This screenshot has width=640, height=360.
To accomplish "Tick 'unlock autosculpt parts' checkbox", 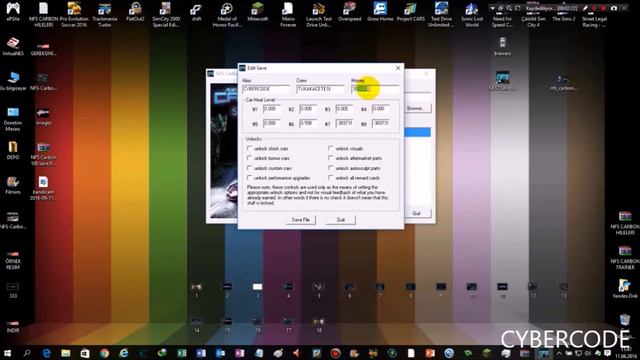I will click(x=331, y=168).
